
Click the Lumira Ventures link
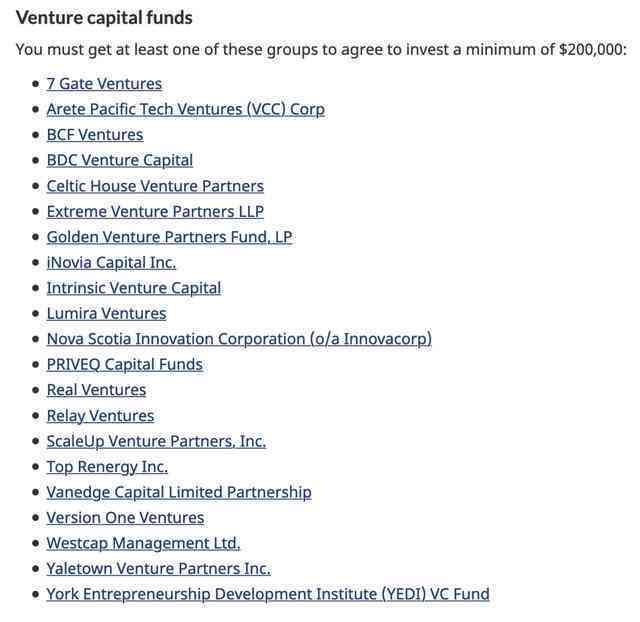[x=107, y=313]
